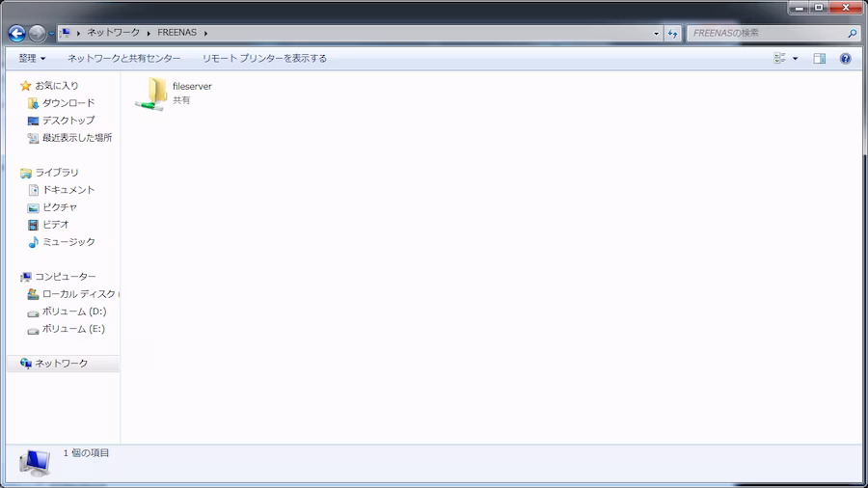Click the computer icon in details pane

pyautogui.click(x=35, y=463)
